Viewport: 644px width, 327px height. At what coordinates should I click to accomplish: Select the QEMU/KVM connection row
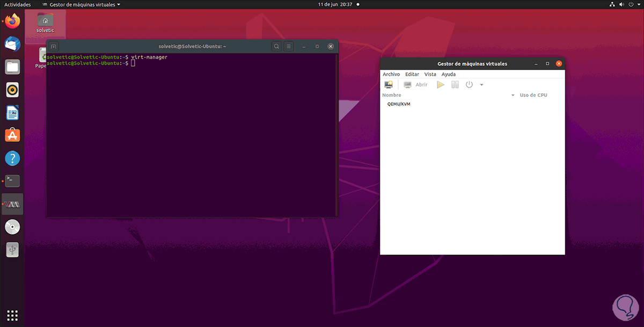point(399,104)
